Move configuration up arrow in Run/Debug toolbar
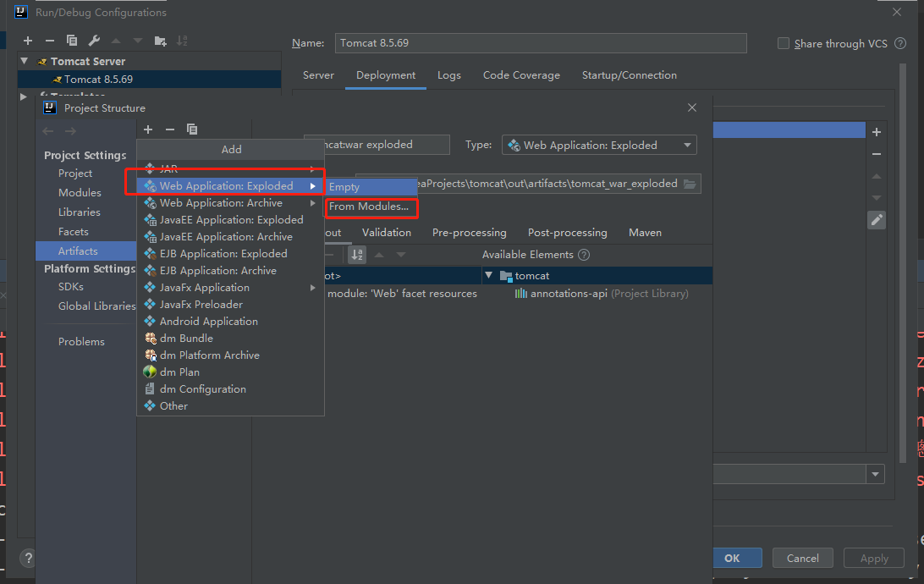 click(x=116, y=41)
